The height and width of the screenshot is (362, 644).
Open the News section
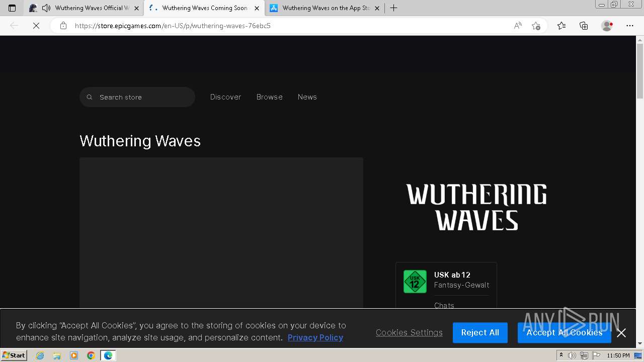307,97
